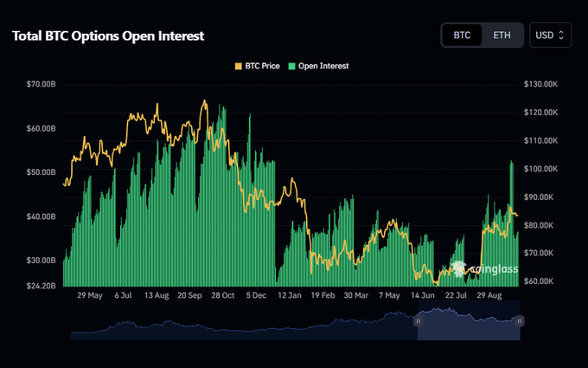Switch to the ETH tab

coord(502,36)
